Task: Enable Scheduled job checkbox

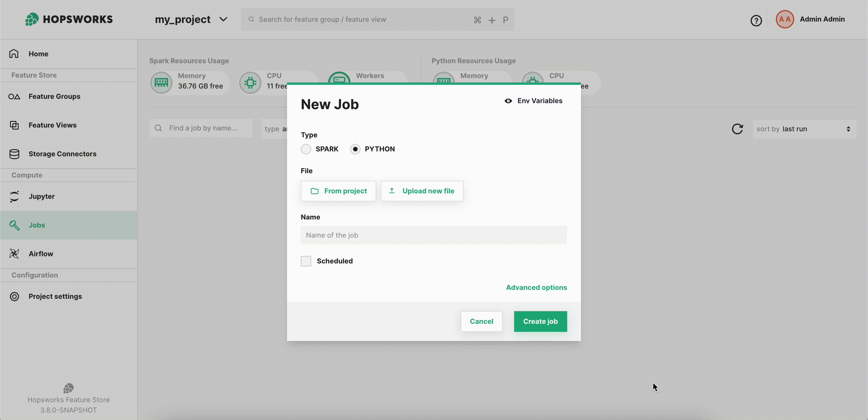Action: 306,261
